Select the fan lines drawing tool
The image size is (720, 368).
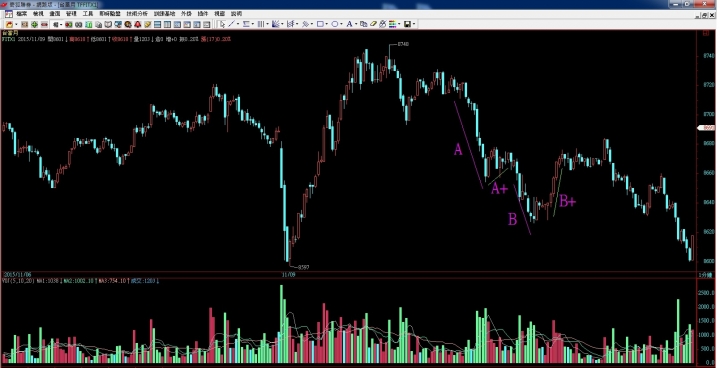click(x=276, y=24)
